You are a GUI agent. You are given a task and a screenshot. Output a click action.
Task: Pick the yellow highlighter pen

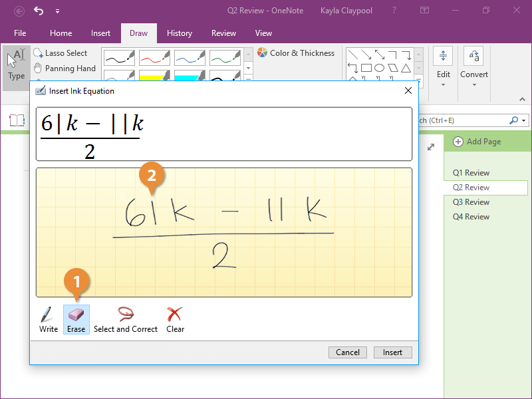point(152,78)
